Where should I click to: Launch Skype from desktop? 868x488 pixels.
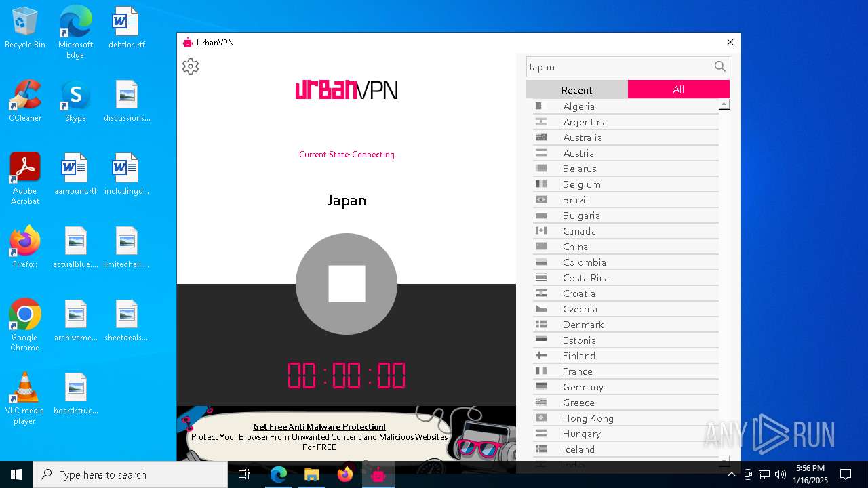(75, 101)
